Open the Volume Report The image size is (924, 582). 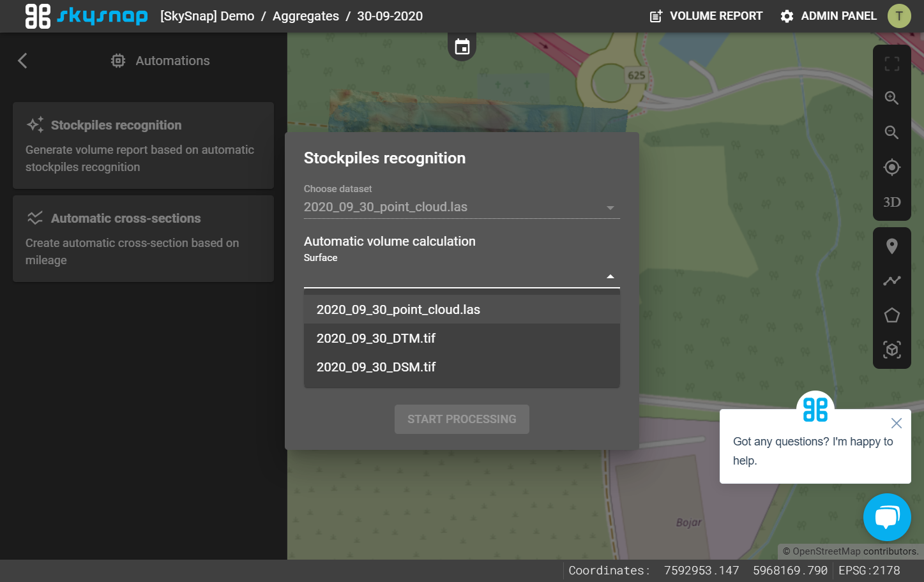pos(706,16)
